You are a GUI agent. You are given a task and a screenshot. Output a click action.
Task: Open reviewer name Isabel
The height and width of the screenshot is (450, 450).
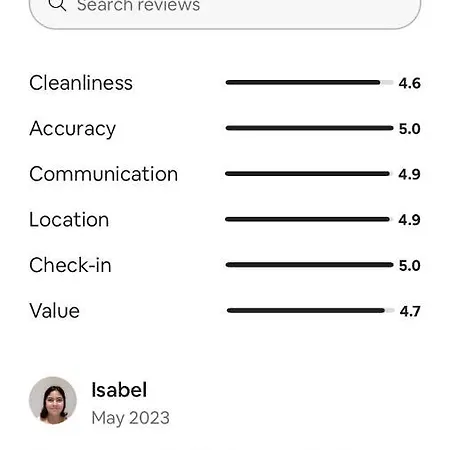[x=119, y=390]
